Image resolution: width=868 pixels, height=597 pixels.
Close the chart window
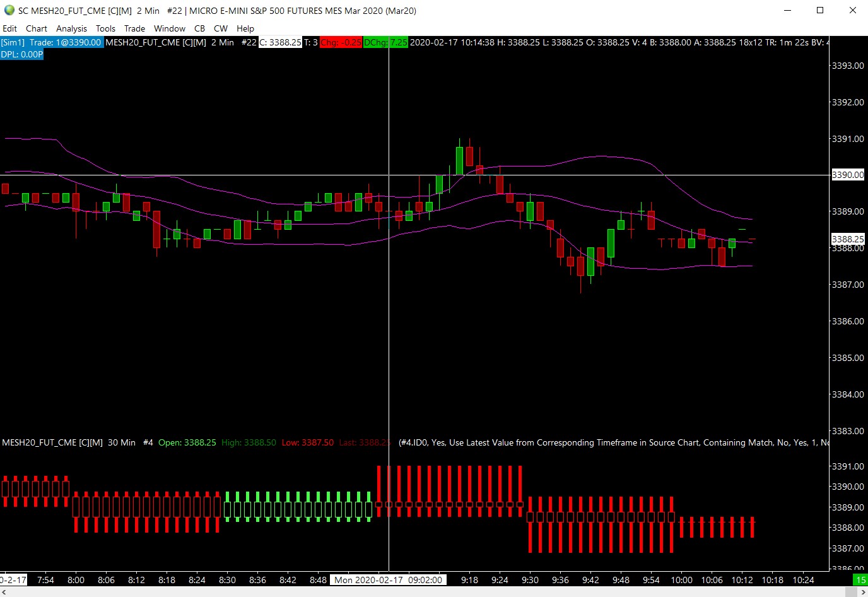[x=852, y=10]
